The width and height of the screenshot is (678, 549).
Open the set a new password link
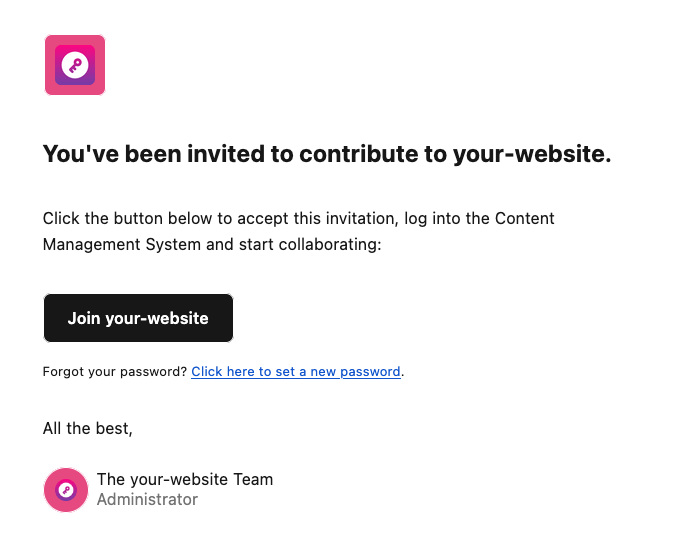pos(296,372)
